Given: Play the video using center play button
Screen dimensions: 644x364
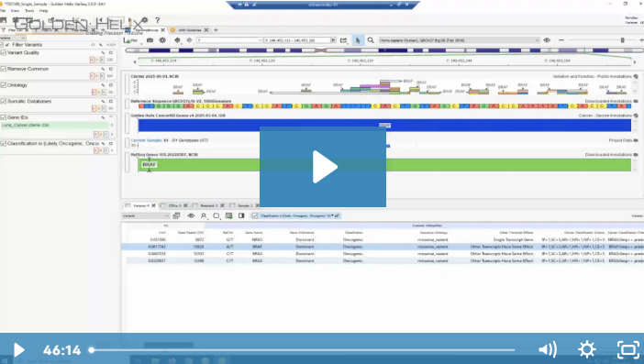Looking at the screenshot, I should point(323,167).
